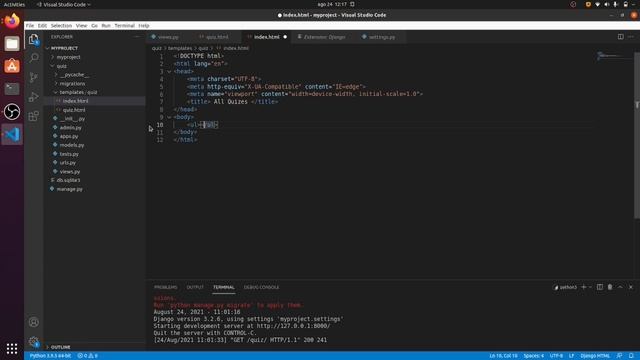The image size is (640, 360).
Task: Open urls.py in the file tree
Action: [x=68, y=163]
